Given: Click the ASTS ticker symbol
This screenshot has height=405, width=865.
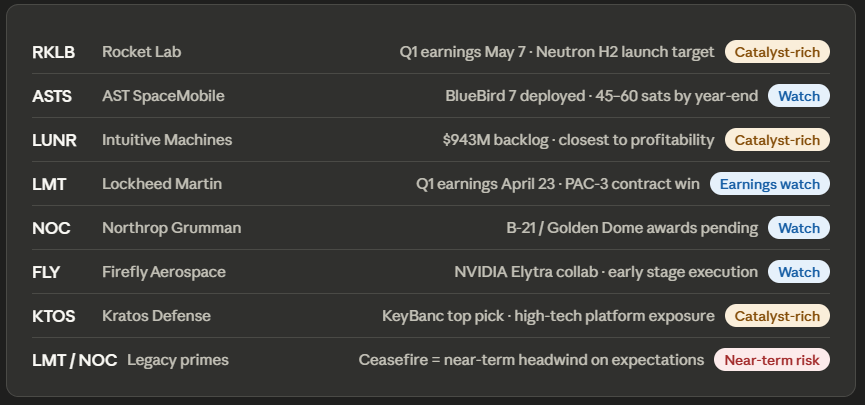Looking at the screenshot, I should 52,96.
